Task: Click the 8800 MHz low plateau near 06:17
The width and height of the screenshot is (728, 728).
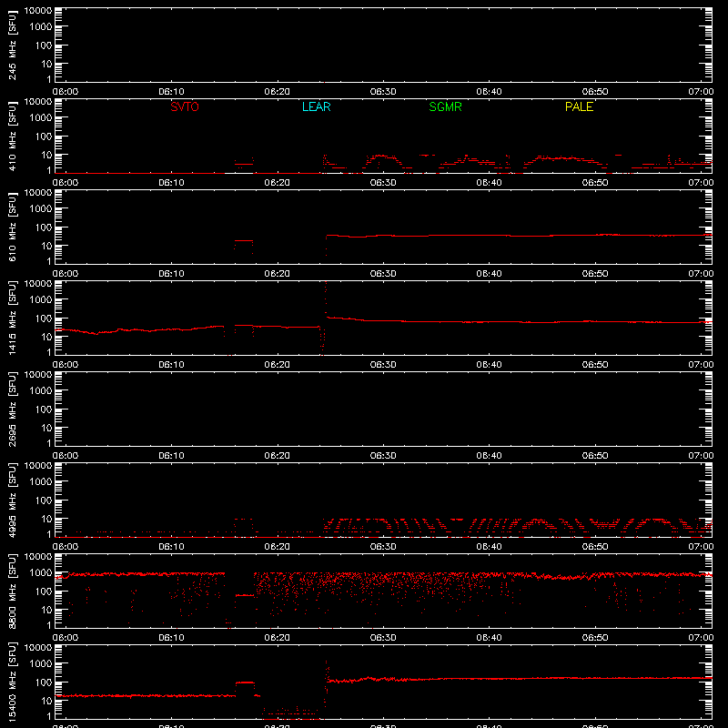Action: [245, 595]
